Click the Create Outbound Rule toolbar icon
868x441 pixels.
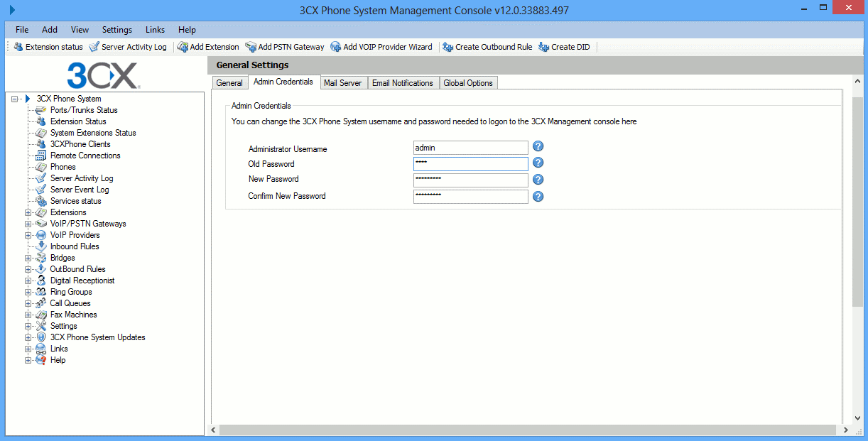pos(447,47)
